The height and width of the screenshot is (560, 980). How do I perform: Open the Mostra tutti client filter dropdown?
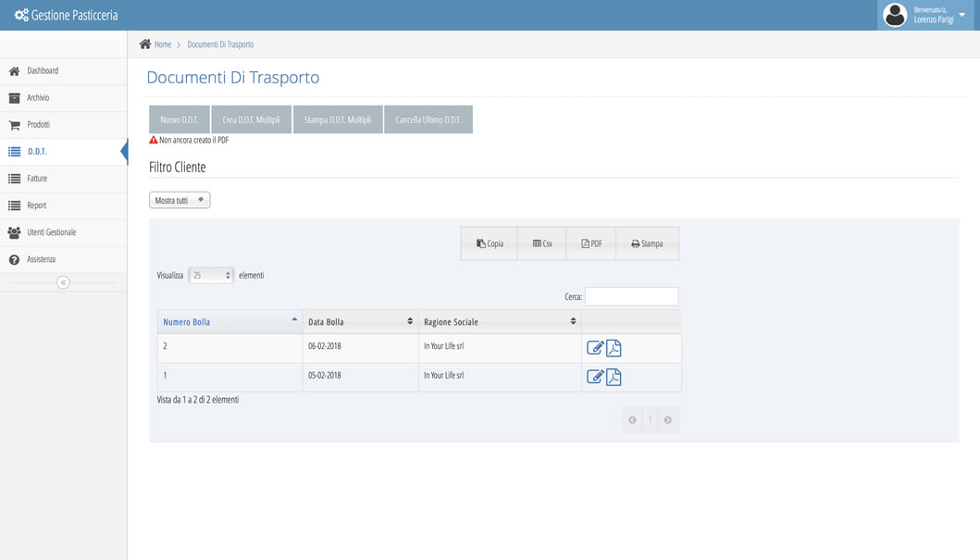(x=180, y=200)
